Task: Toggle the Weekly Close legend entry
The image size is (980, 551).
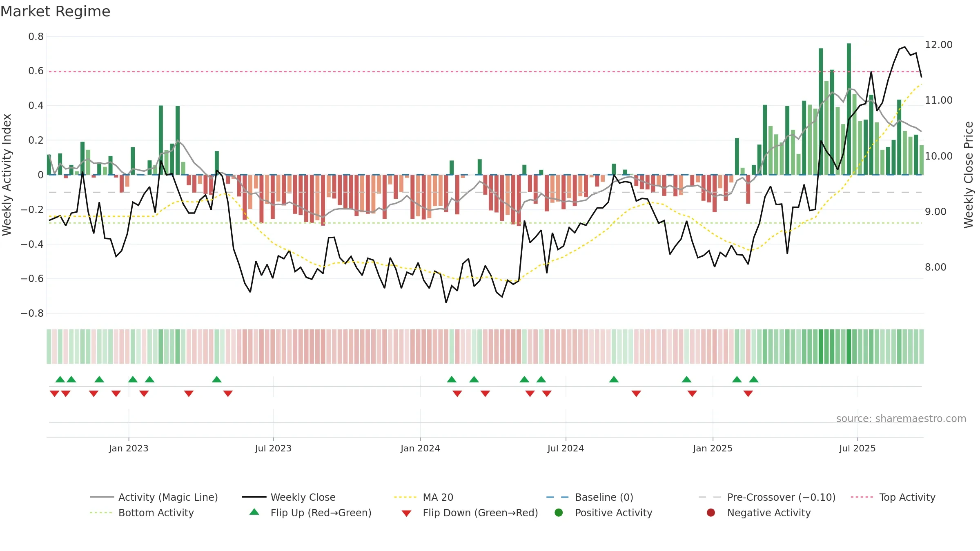Action: tap(289, 497)
